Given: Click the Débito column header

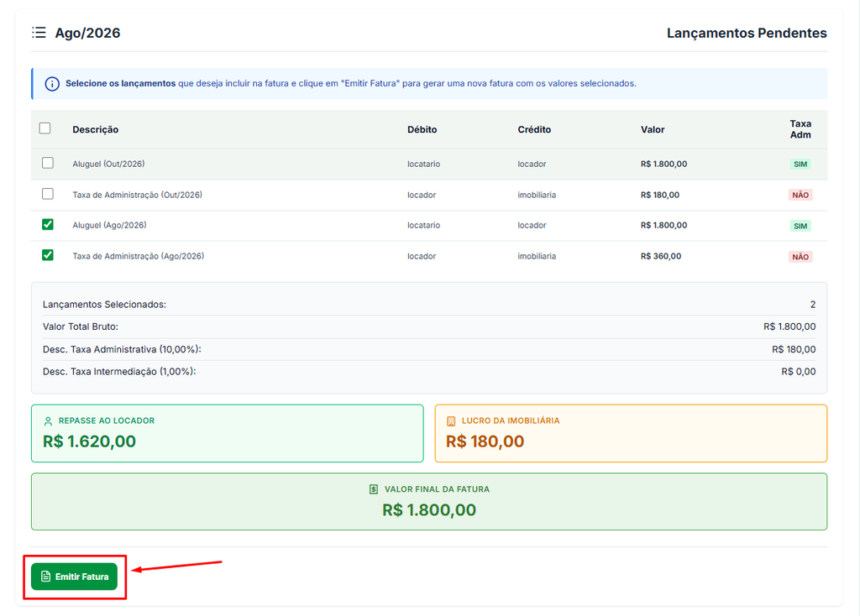Looking at the screenshot, I should point(422,129).
